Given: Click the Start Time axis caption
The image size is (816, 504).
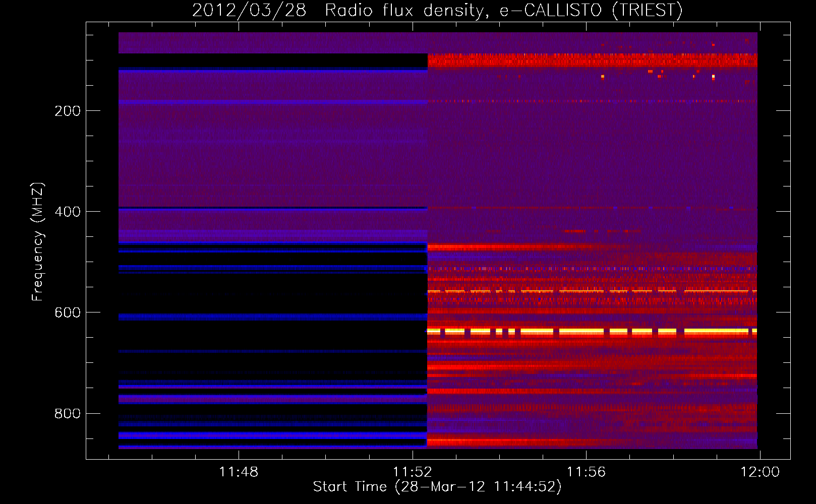Looking at the screenshot, I should click(x=437, y=487).
